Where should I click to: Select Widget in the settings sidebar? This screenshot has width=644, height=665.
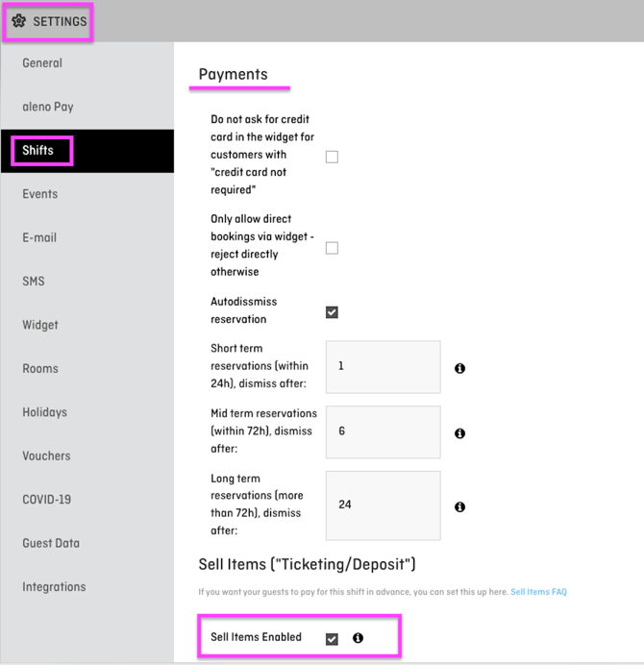(x=40, y=325)
